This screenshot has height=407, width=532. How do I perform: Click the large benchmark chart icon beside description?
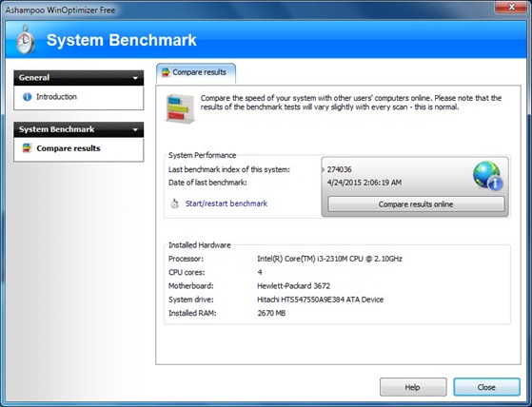click(180, 108)
